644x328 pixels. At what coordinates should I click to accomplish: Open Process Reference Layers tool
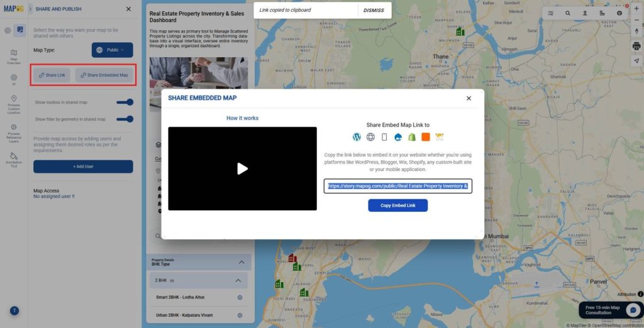(14, 133)
